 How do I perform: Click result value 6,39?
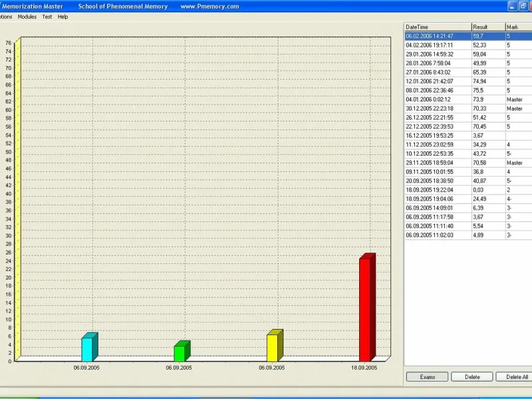[478, 208]
